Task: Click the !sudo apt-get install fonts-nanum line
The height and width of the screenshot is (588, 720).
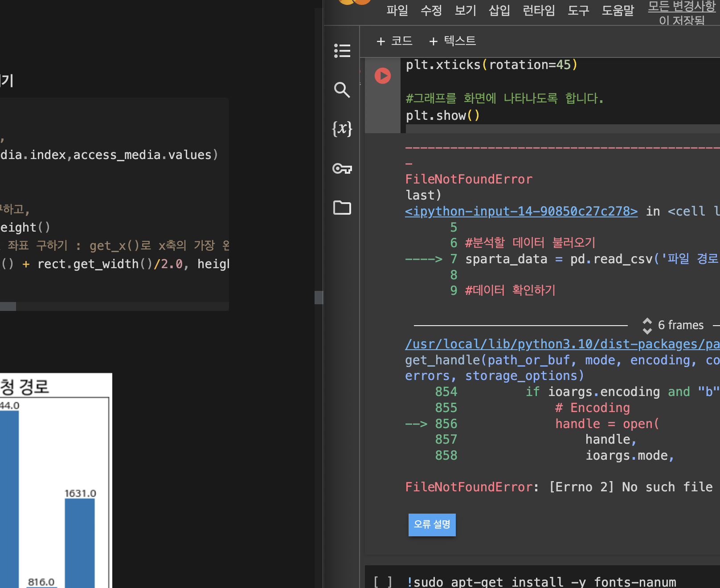Action: coord(541,582)
